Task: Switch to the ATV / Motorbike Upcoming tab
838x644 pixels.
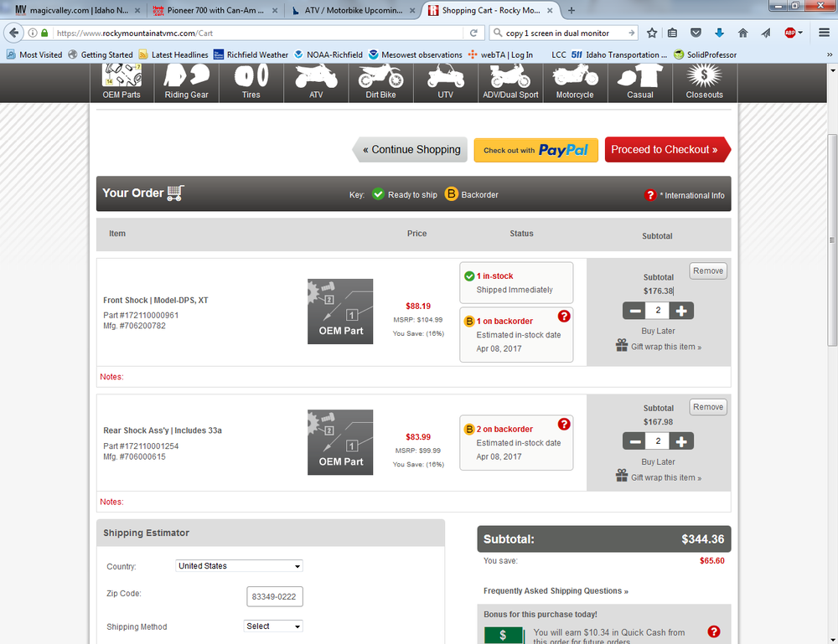Action: pyautogui.click(x=352, y=10)
